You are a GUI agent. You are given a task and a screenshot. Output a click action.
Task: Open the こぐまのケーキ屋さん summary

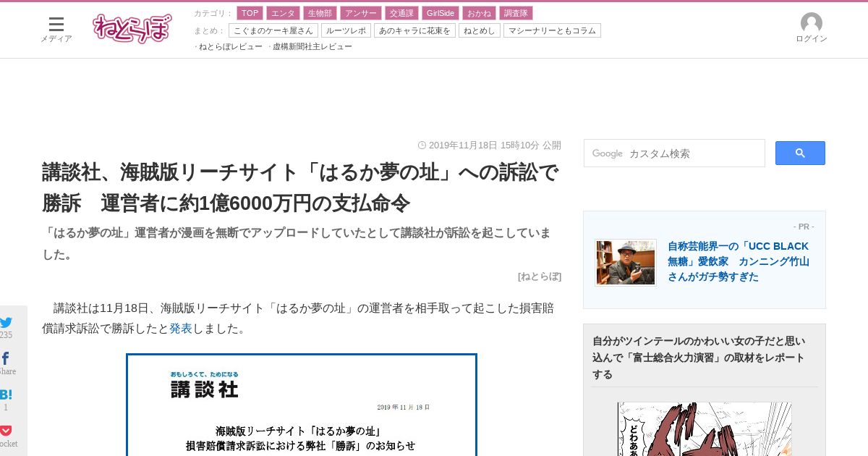pos(273,30)
